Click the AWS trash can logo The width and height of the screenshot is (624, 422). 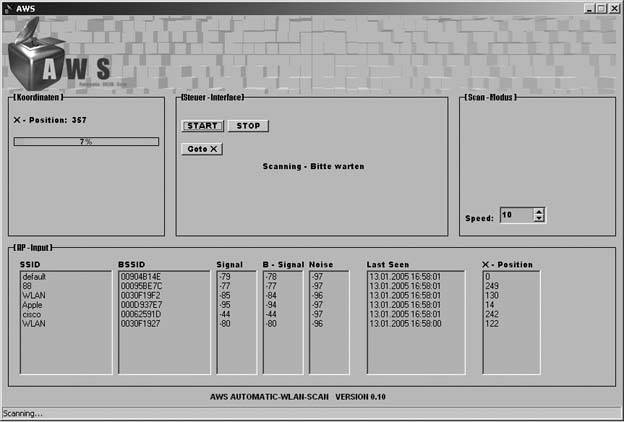[x=36, y=58]
